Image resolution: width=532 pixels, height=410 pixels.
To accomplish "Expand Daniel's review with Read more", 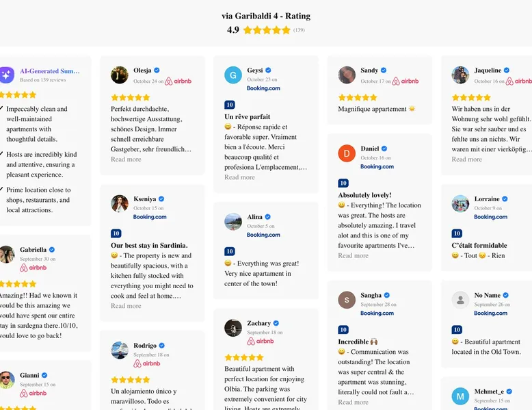I will (353, 256).
